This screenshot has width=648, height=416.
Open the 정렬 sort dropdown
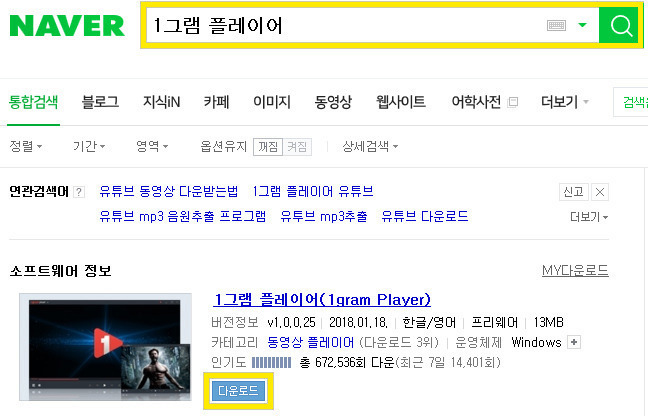26,146
